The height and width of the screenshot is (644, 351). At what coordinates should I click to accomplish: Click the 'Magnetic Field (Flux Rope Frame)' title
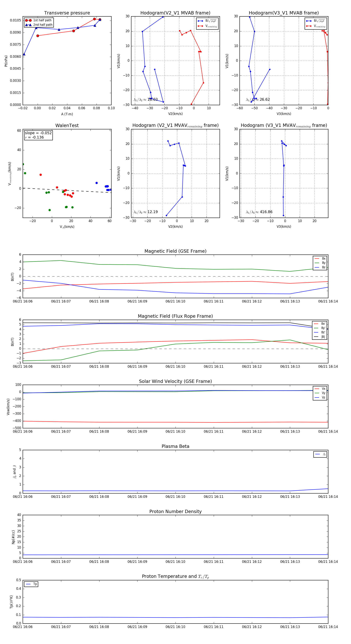175,316
